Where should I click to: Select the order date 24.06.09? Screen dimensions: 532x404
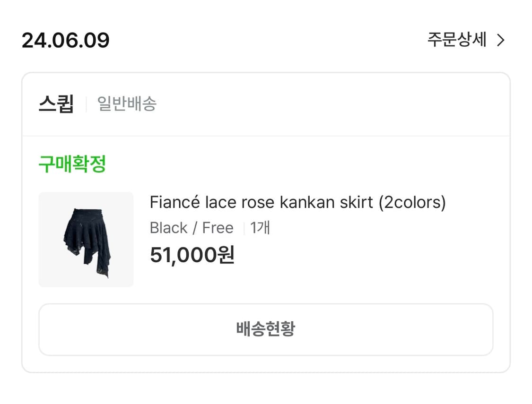point(66,40)
